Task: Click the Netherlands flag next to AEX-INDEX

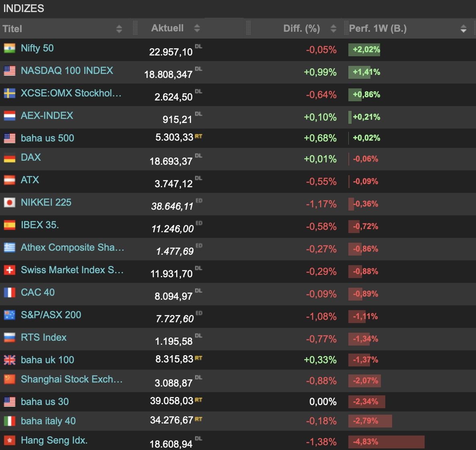Action: point(10,116)
